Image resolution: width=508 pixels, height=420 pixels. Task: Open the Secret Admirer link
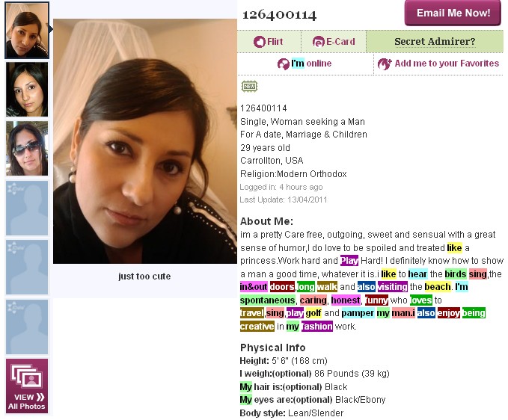(x=435, y=42)
